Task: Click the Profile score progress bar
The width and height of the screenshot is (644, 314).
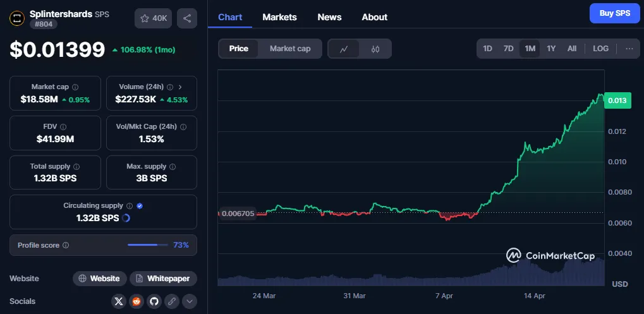Action: point(148,245)
